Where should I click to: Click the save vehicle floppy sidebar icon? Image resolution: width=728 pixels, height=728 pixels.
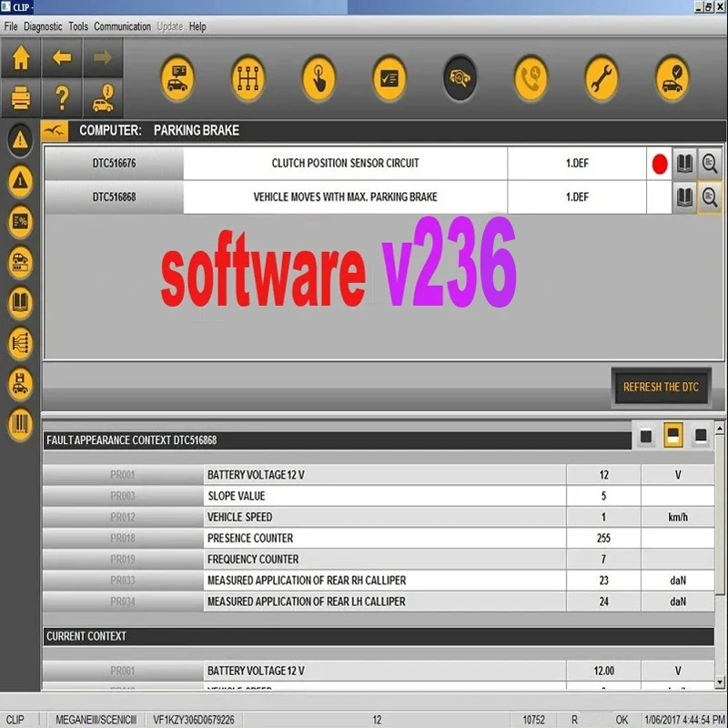point(20,384)
